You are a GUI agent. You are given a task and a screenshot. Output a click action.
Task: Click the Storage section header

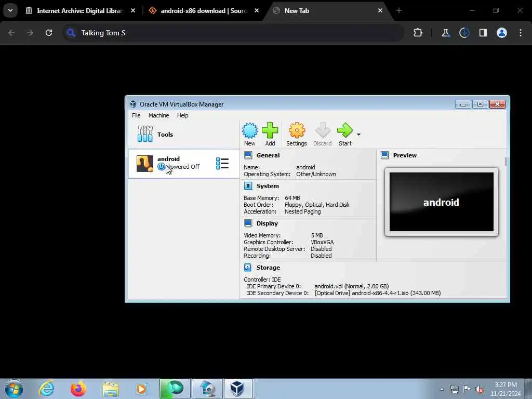tap(268, 268)
